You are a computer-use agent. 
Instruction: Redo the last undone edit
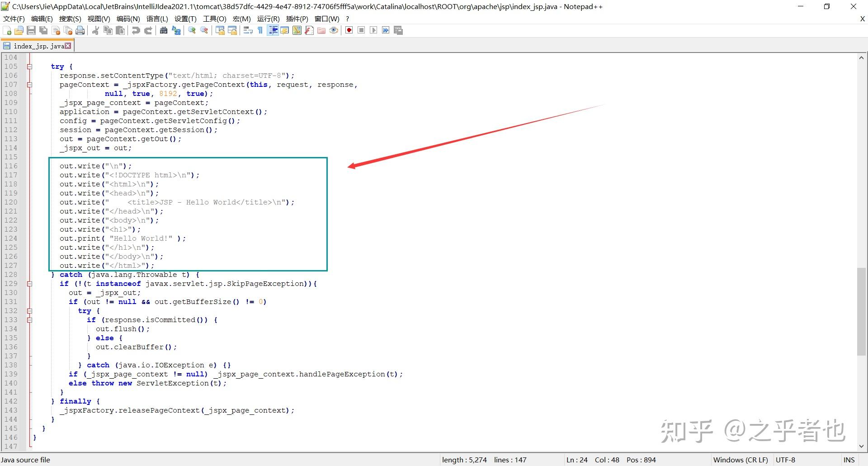(148, 30)
